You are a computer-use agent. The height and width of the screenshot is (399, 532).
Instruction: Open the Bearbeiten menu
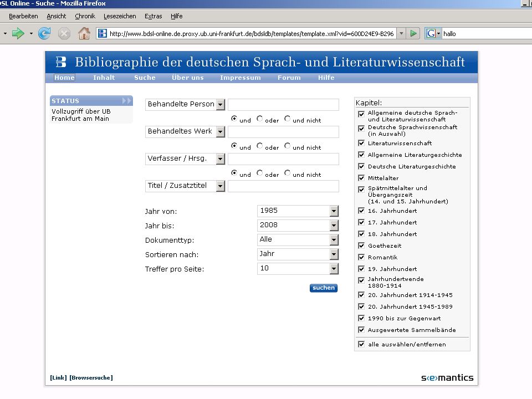[x=23, y=16]
